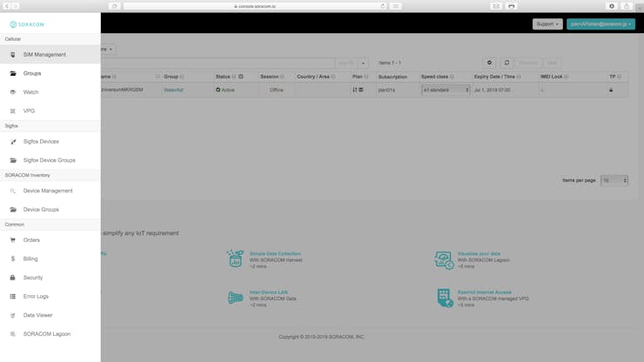Open the Support dropdown
Image resolution: width=644 pixels, height=362 pixels.
tap(547, 24)
